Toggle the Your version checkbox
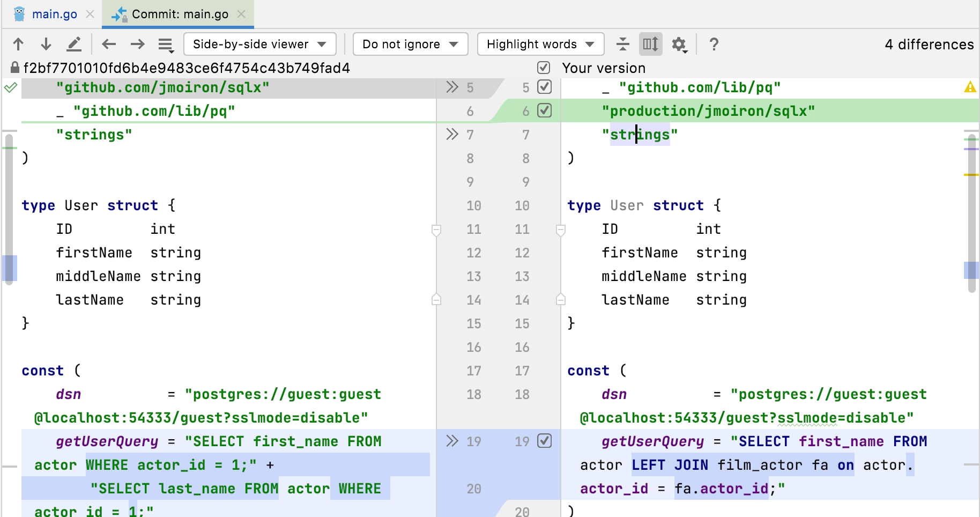This screenshot has height=517, width=980. [x=544, y=68]
